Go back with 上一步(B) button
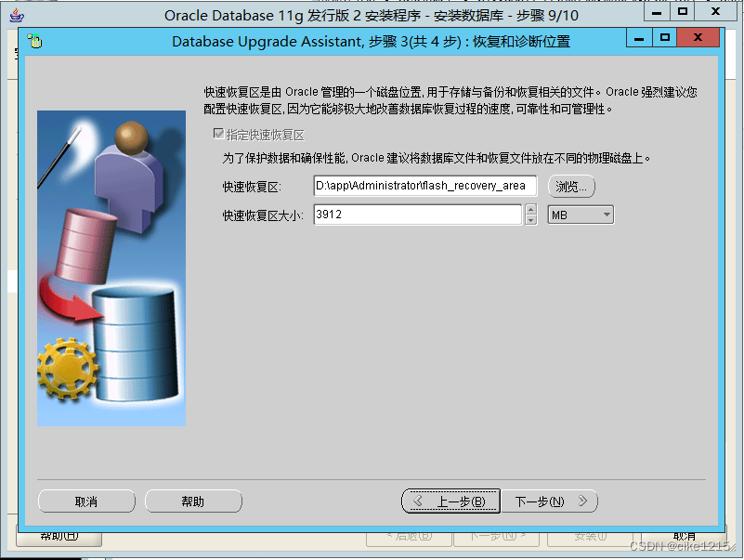Screen dimensions: 744x560 tap(450, 501)
